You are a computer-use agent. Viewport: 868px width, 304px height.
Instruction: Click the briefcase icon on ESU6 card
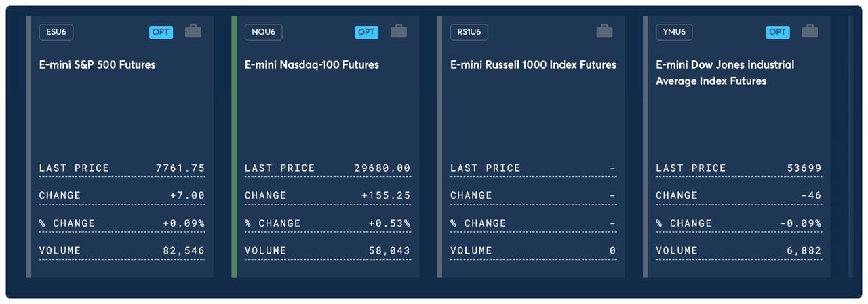[x=193, y=31]
